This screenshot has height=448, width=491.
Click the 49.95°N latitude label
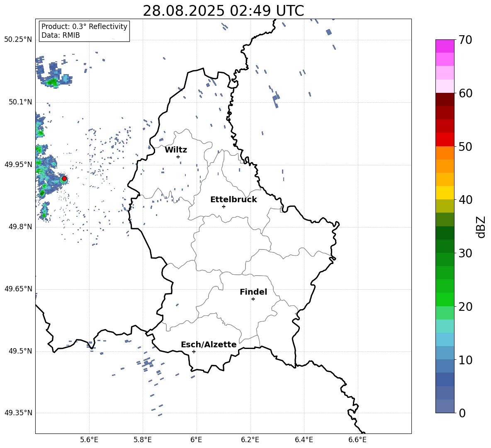pyautogui.click(x=18, y=164)
